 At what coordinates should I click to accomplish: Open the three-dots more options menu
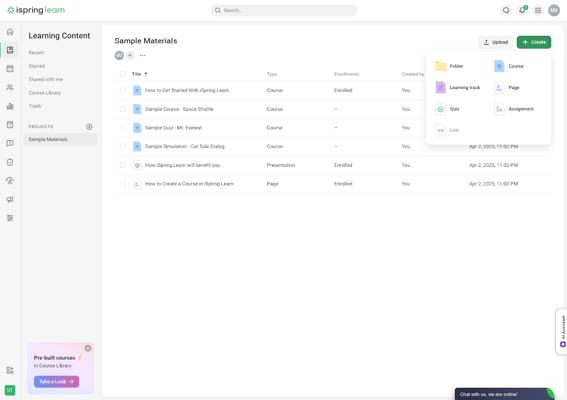click(142, 55)
